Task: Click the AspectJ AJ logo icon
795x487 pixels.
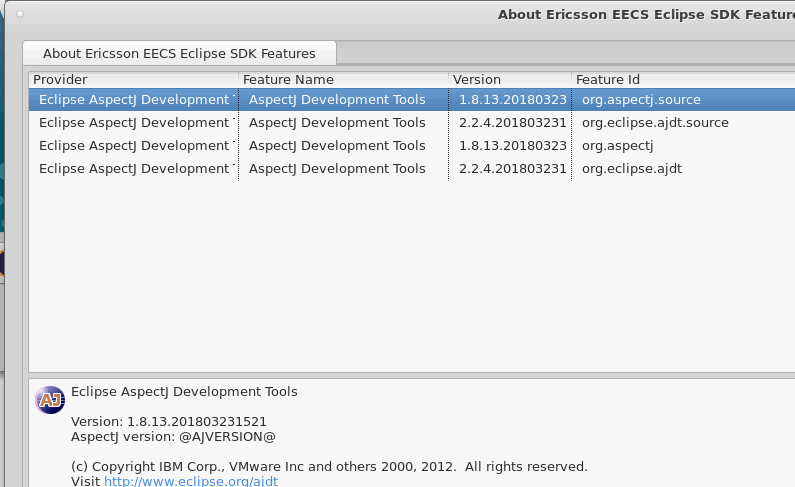Action: [x=50, y=400]
